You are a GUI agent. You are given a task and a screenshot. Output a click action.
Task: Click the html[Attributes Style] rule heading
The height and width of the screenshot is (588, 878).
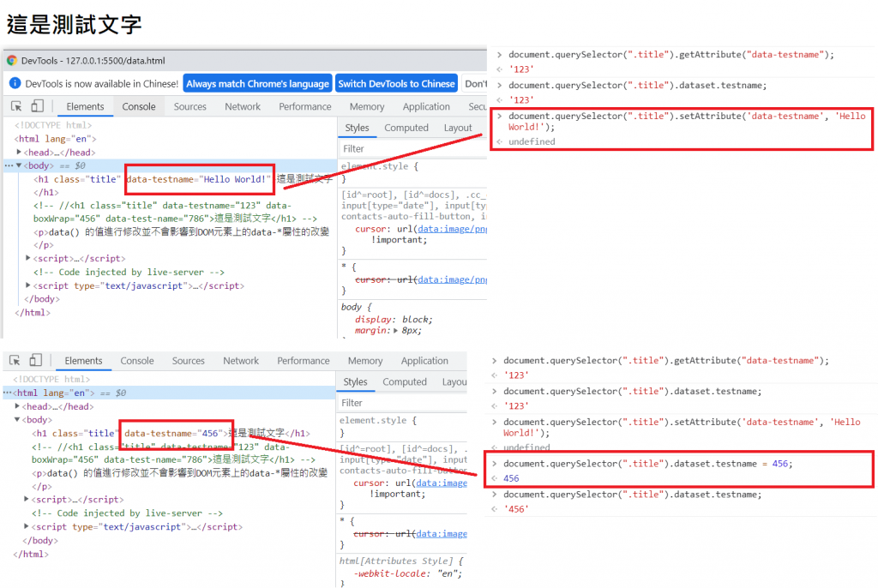tap(401, 561)
